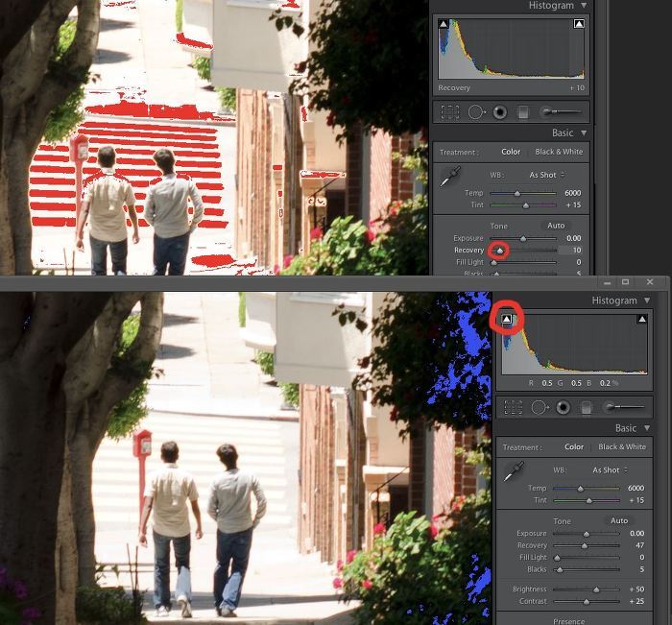Select the Red Eye Correction tool in lower panel

click(x=563, y=407)
